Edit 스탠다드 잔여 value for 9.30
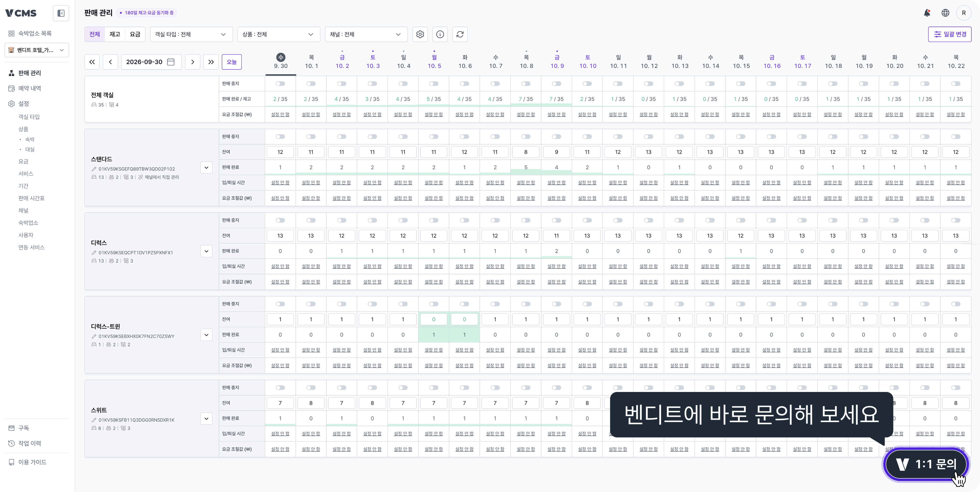The image size is (980, 492). coord(280,152)
